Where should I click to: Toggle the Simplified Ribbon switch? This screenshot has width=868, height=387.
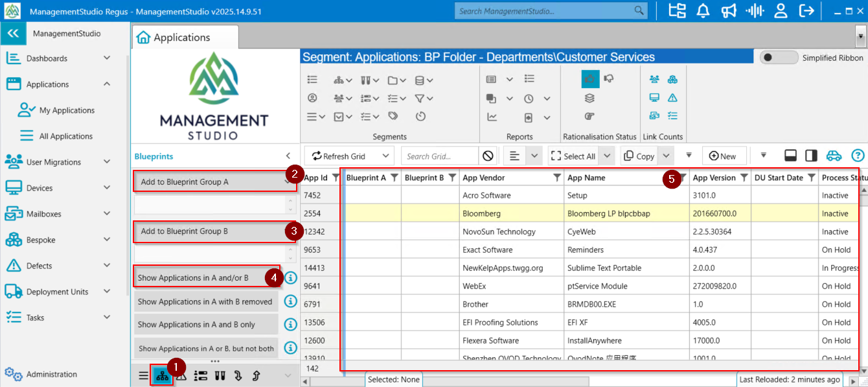click(779, 57)
